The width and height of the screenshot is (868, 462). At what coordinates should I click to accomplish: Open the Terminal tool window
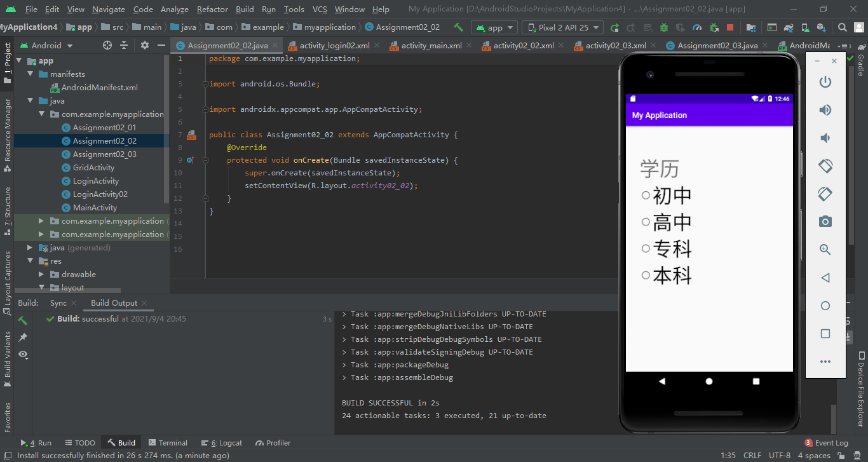pyautogui.click(x=168, y=443)
